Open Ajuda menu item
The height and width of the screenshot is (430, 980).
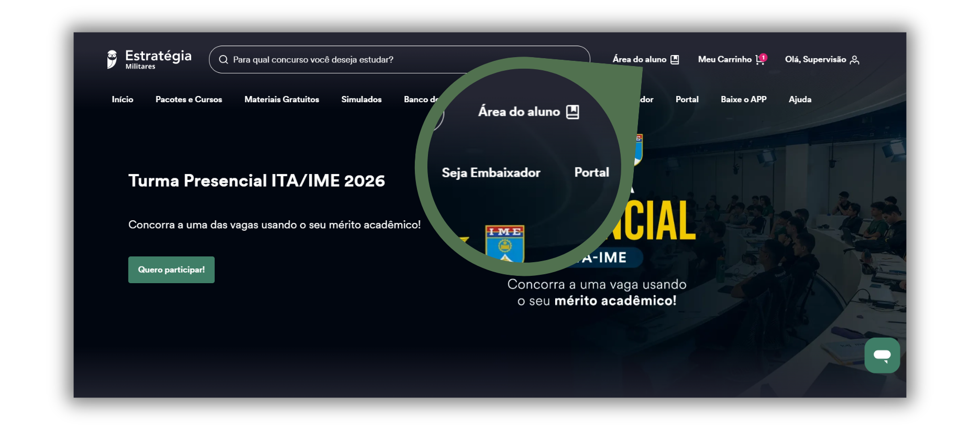[x=800, y=100]
